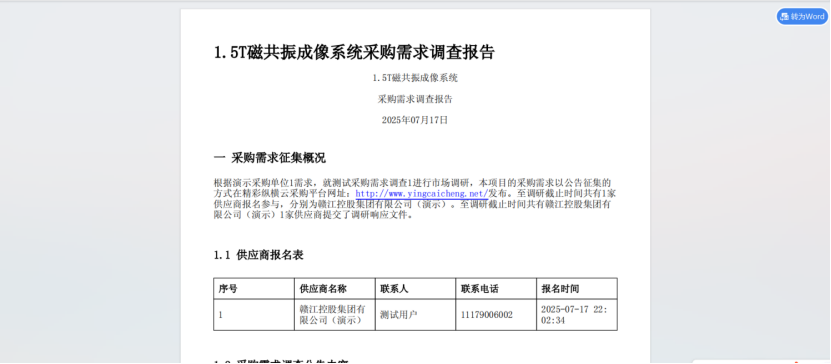831x364 pixels.
Task: Click the heading 1.1 供应商报名表
Action: tap(259, 255)
